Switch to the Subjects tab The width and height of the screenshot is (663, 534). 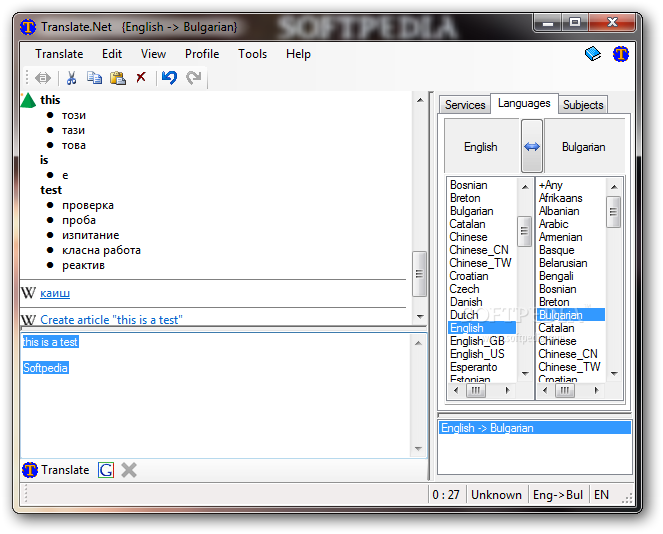[x=583, y=104]
